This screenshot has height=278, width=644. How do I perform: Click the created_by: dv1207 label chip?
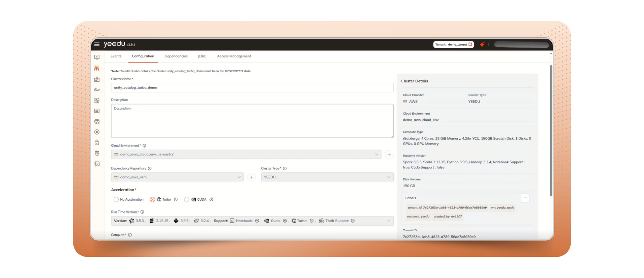[448, 216]
